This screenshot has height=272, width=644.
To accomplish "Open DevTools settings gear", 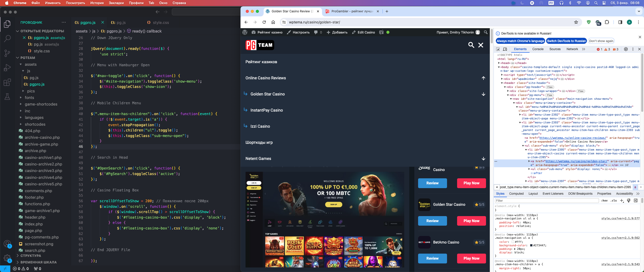I will point(626,49).
